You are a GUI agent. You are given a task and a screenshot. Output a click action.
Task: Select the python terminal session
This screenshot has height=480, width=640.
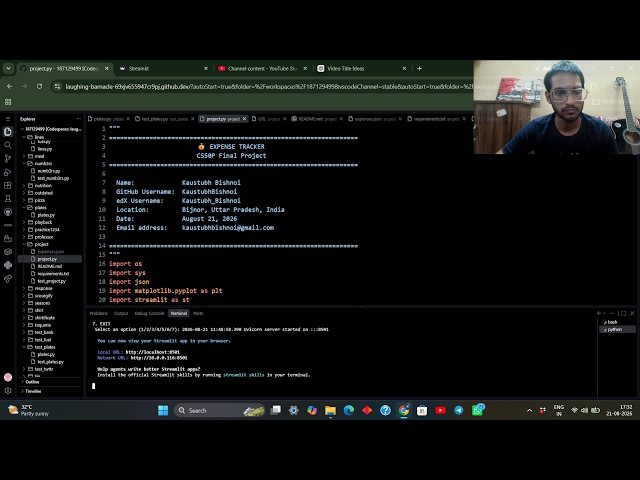(x=617, y=329)
